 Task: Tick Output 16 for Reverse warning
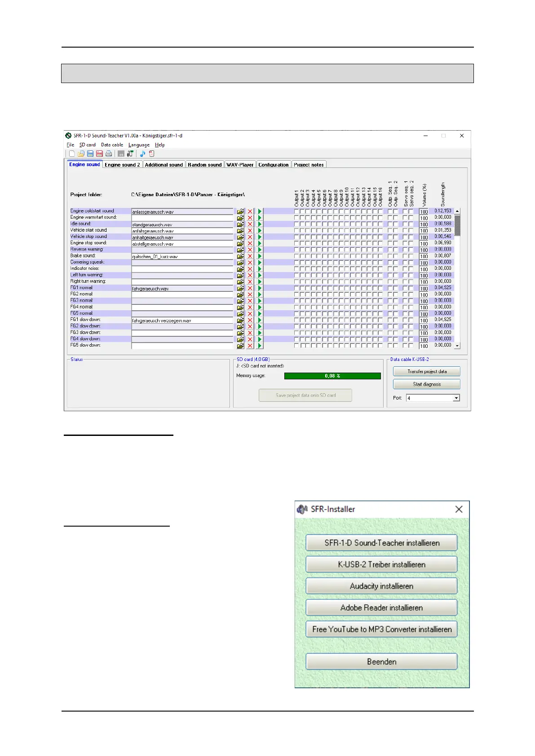click(x=380, y=250)
